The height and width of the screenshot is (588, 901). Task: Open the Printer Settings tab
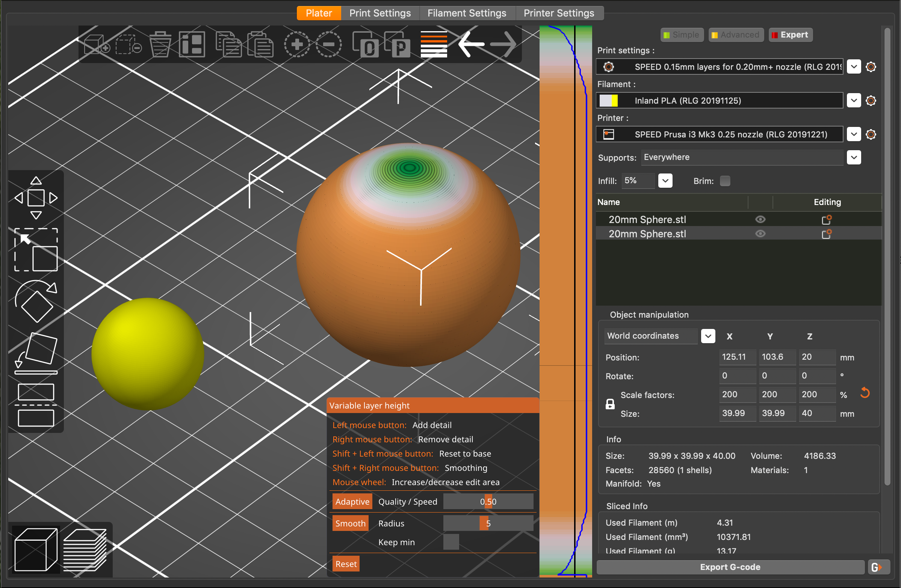click(x=559, y=13)
